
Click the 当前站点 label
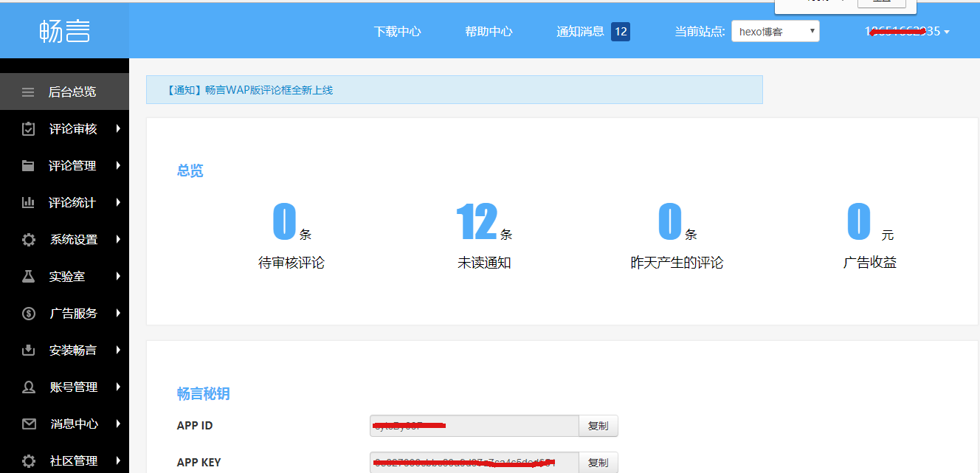(x=700, y=32)
